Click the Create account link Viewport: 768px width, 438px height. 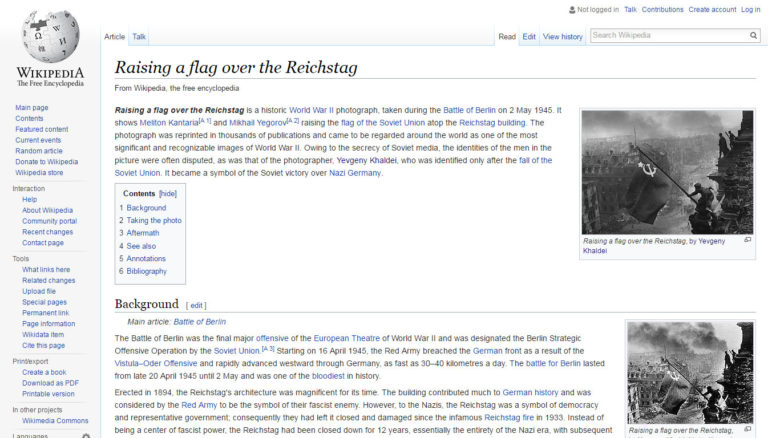point(712,10)
